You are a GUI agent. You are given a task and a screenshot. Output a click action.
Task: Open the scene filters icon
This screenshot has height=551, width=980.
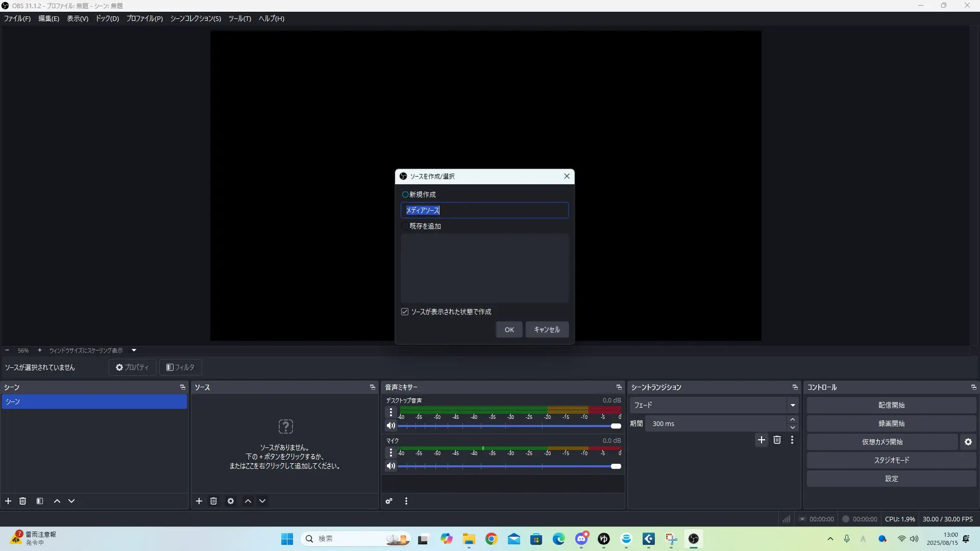coord(40,501)
